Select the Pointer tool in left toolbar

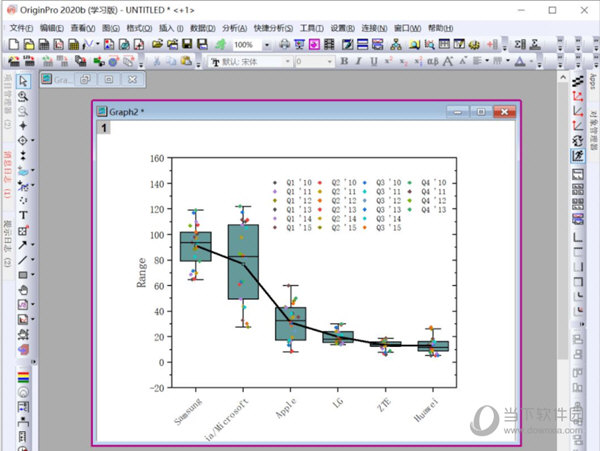tap(23, 82)
